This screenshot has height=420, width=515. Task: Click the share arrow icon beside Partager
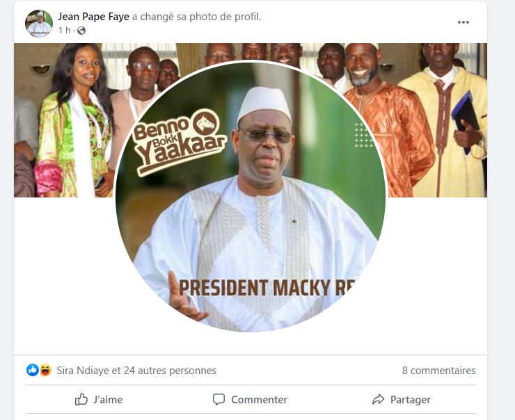379,399
